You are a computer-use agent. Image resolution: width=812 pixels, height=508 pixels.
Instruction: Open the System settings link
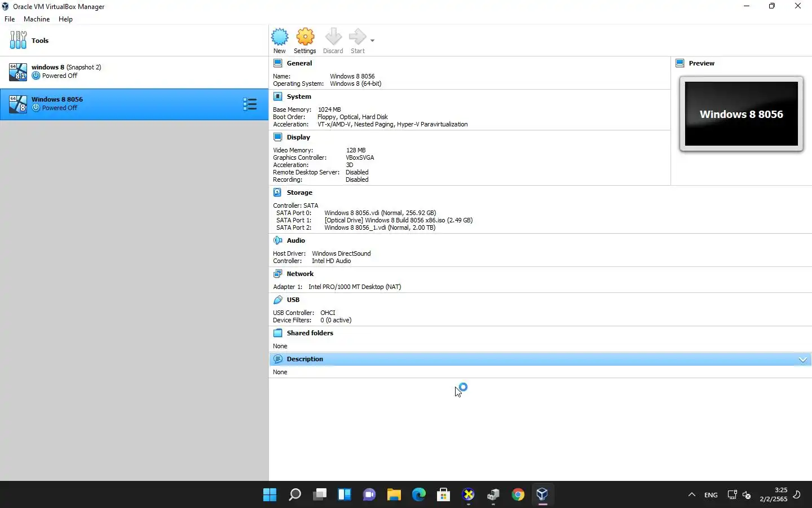(x=299, y=97)
